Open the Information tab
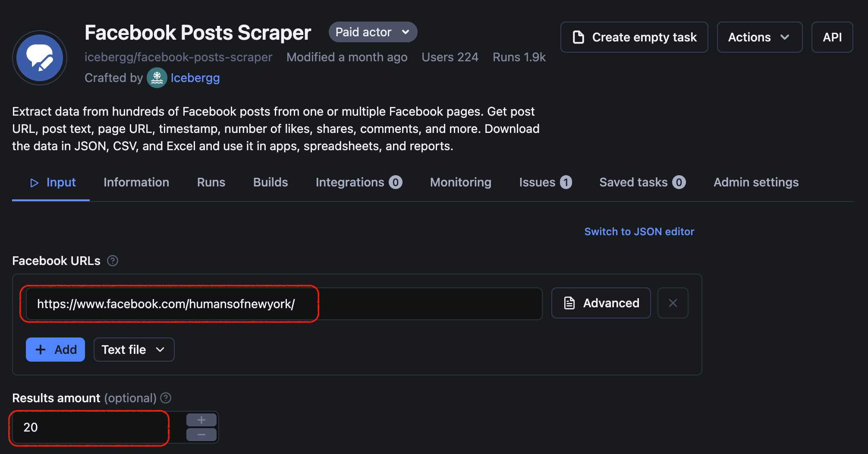868x454 pixels. [136, 182]
